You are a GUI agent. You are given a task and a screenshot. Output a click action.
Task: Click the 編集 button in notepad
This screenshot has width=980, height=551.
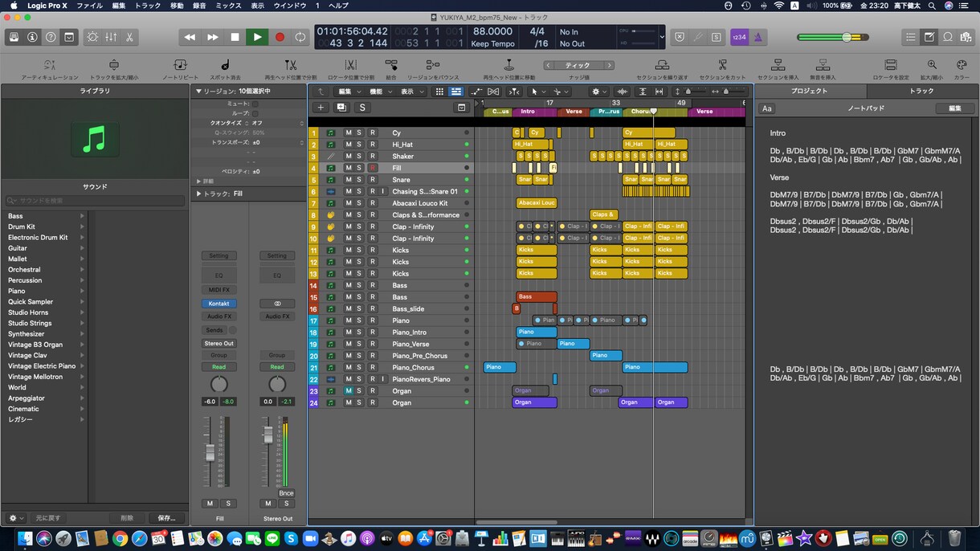955,108
